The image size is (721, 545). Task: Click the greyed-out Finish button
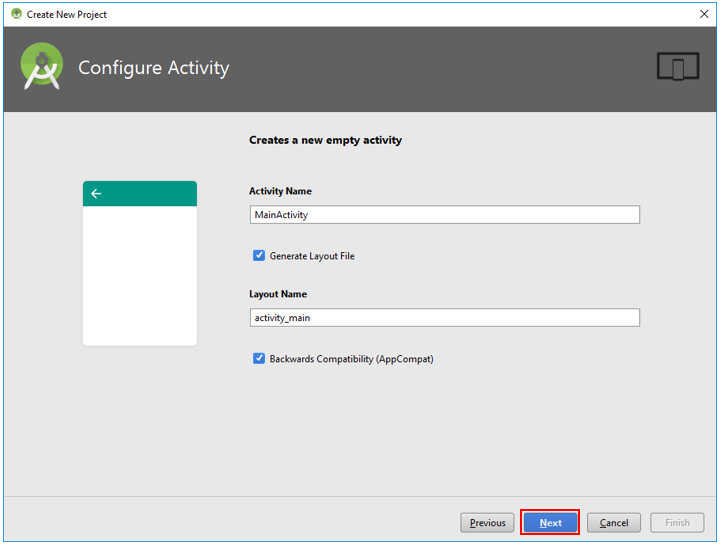point(677,523)
